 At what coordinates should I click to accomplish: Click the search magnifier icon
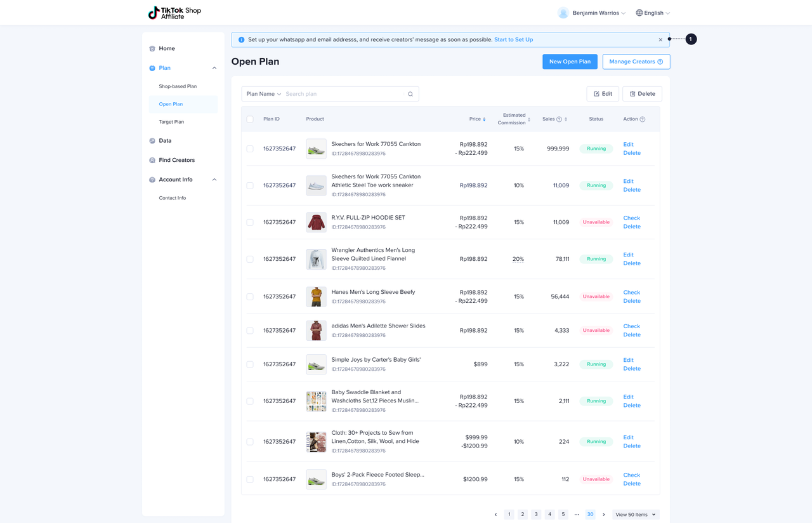pyautogui.click(x=410, y=94)
